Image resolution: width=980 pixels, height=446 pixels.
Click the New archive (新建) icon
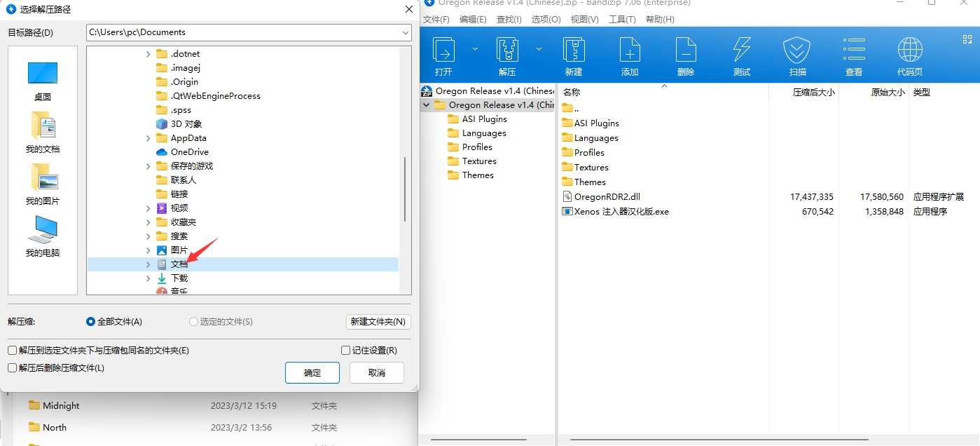574,50
